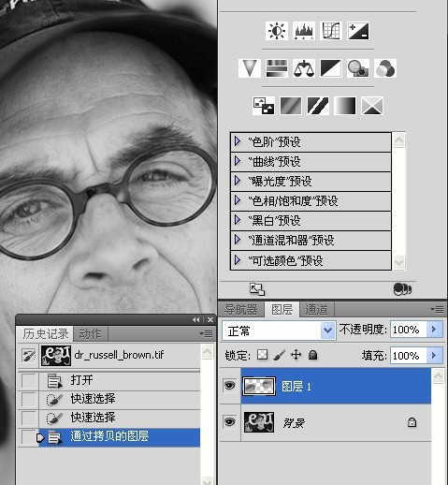This screenshot has width=448, height=485.
Task: Click the history brush source icon of snapshot
Action: point(29,356)
